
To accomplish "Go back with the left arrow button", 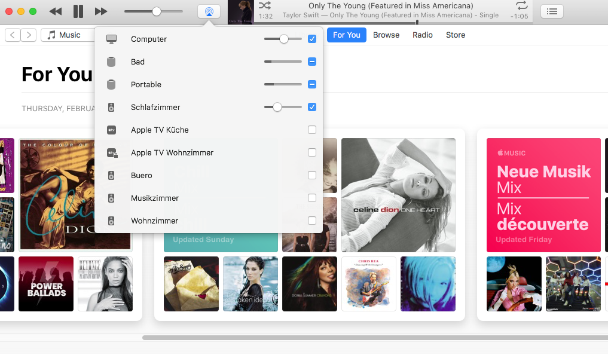I will coord(13,35).
